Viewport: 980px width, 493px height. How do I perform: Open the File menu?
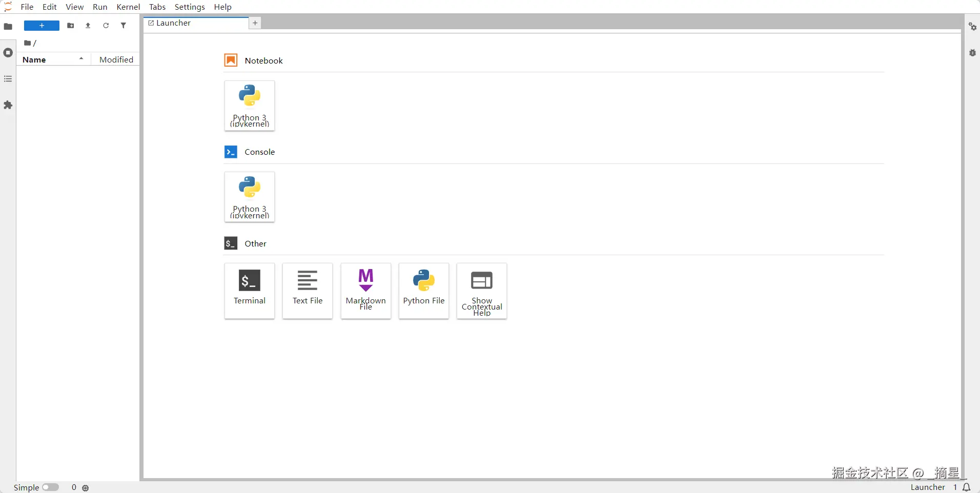27,7
